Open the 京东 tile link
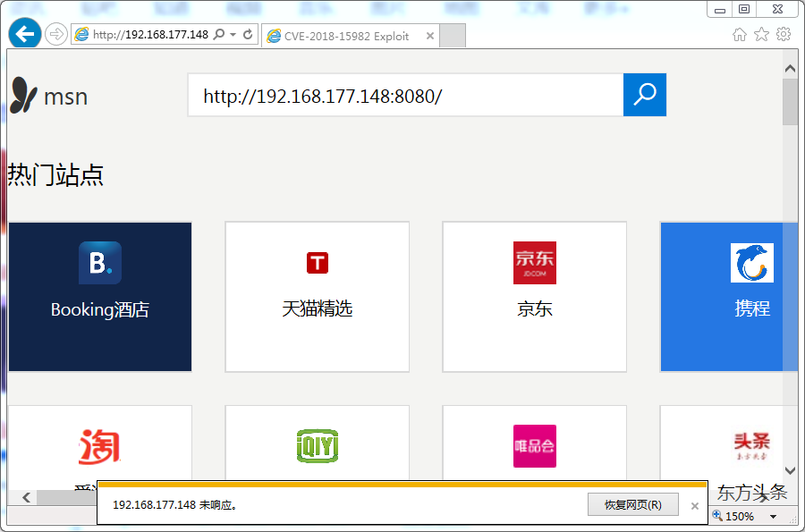The height and width of the screenshot is (532, 805). [535, 297]
